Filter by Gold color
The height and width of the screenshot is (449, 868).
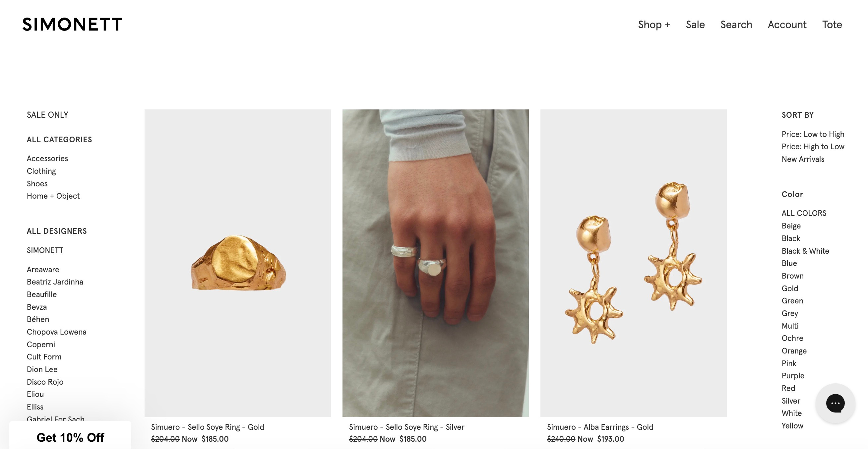(x=789, y=288)
